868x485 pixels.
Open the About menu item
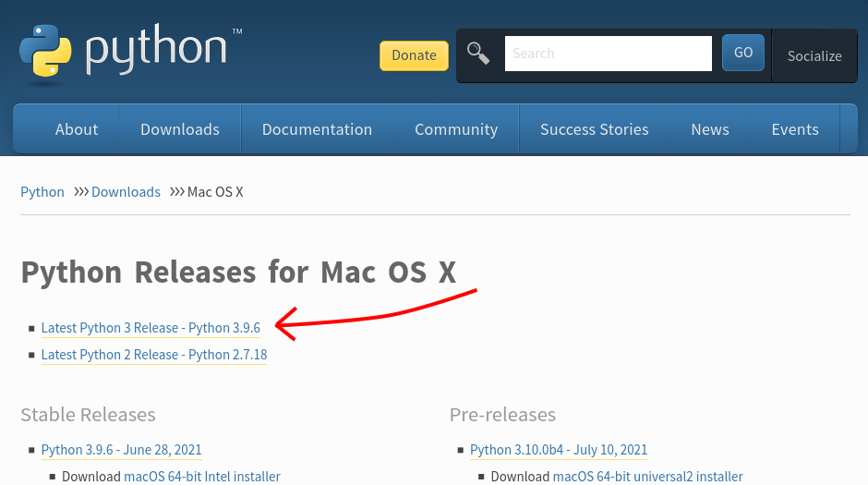click(x=77, y=129)
